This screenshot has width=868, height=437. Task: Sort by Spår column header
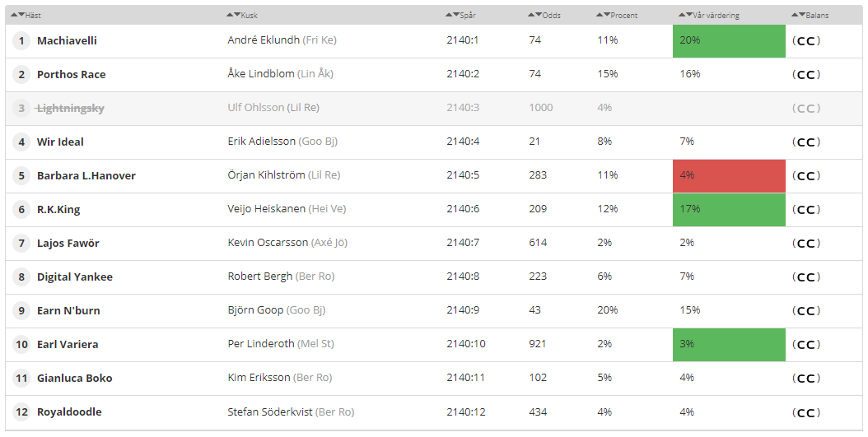click(460, 16)
